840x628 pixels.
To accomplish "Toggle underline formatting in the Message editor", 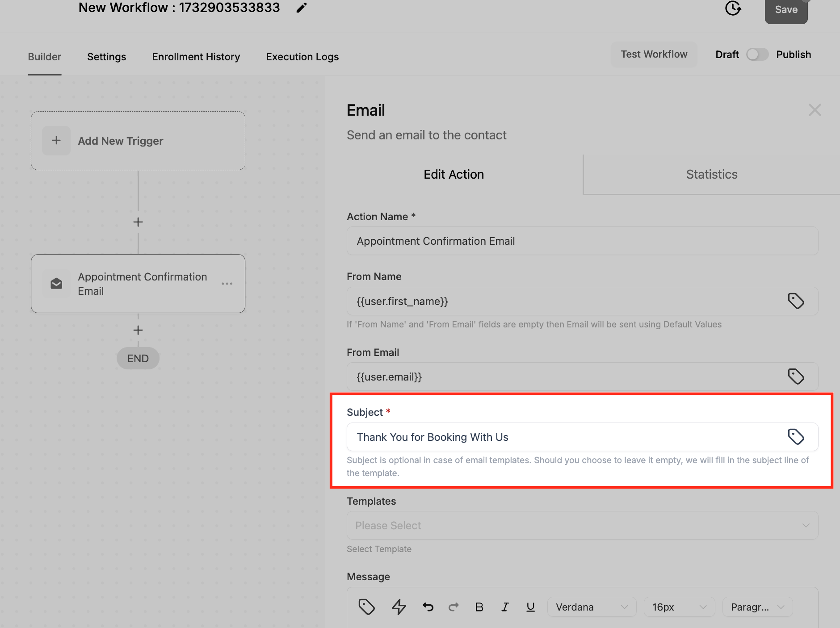I will (x=530, y=607).
